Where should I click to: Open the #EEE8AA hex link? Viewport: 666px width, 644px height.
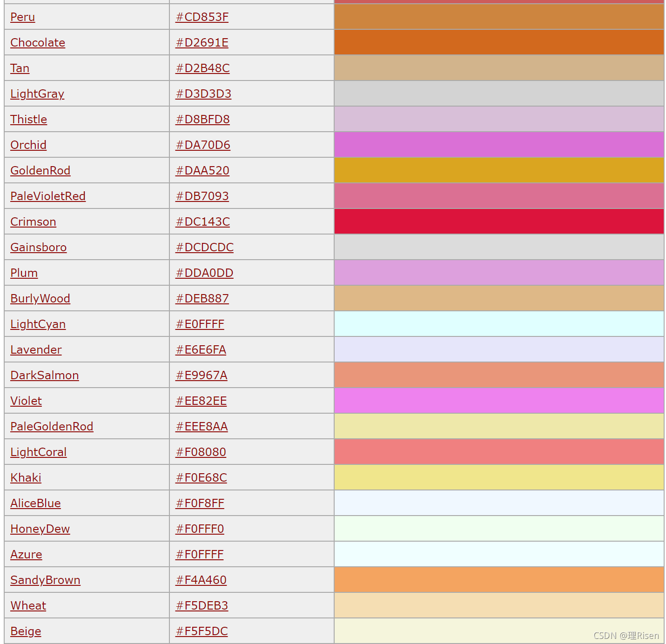pos(202,427)
